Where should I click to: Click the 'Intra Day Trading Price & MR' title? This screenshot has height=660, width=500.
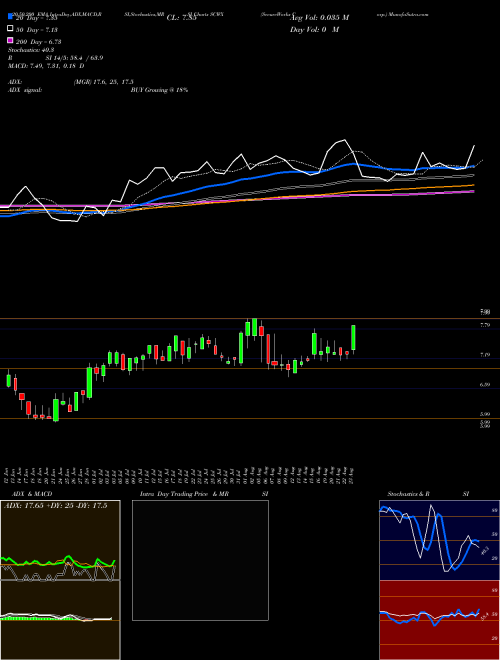(184, 494)
